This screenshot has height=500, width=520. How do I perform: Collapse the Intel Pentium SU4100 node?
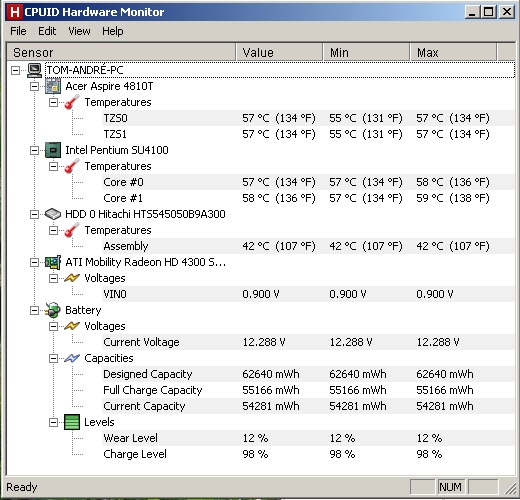34,150
